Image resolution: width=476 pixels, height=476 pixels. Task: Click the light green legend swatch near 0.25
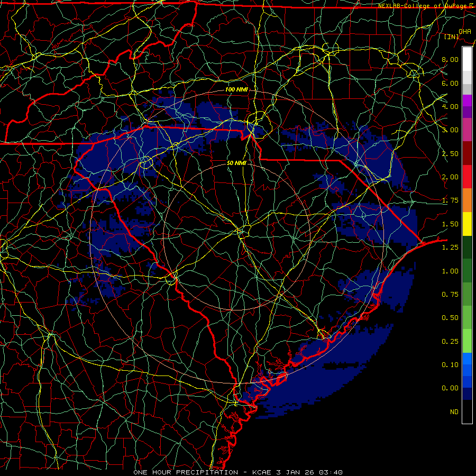(x=467, y=341)
